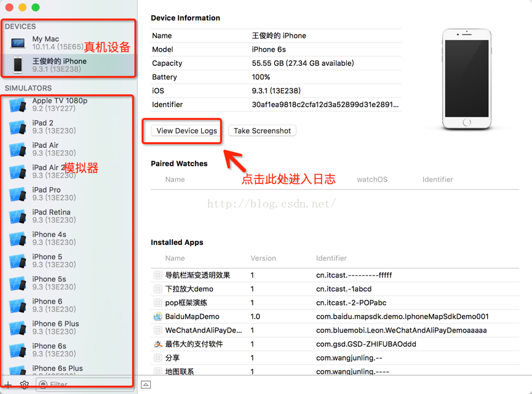Open the gear settings menu
Viewport: 532px width, 394px height.
point(24,385)
